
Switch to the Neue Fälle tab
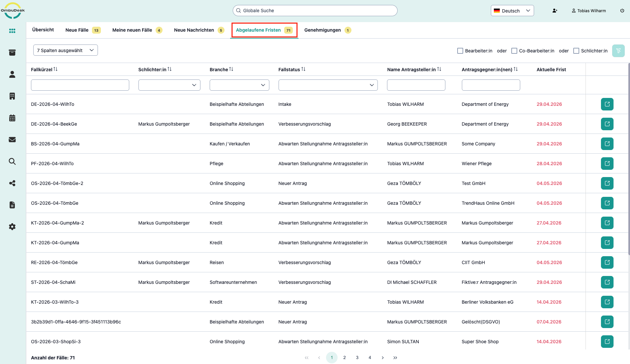[x=83, y=30]
